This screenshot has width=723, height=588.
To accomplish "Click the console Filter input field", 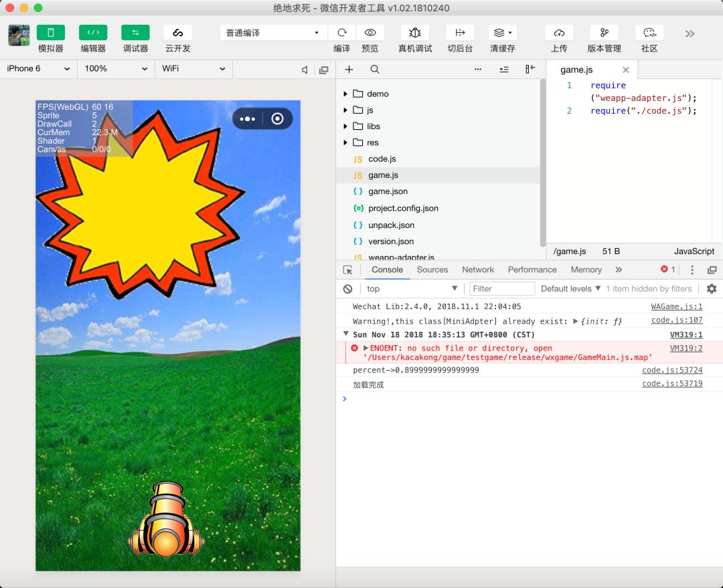I will point(501,289).
